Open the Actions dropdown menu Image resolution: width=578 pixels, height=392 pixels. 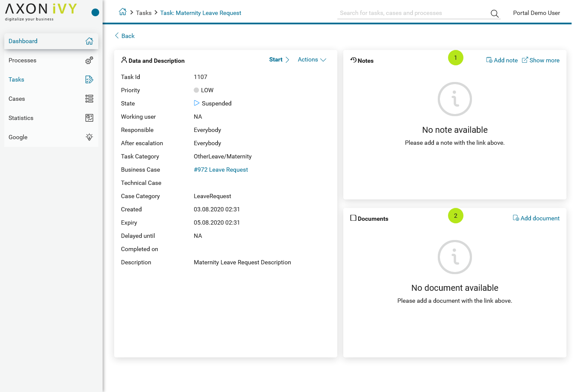312,60
